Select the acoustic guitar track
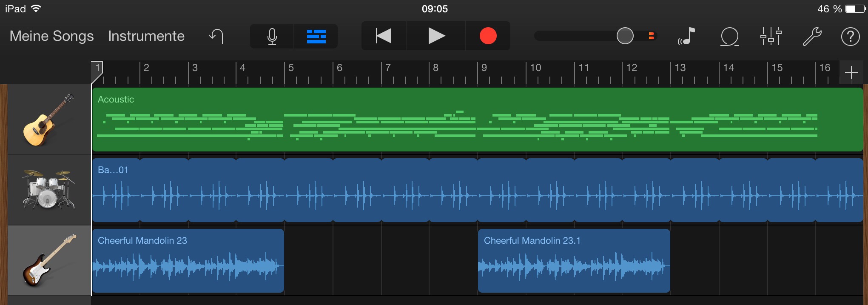Viewport: 868px width, 305px height. click(49, 120)
